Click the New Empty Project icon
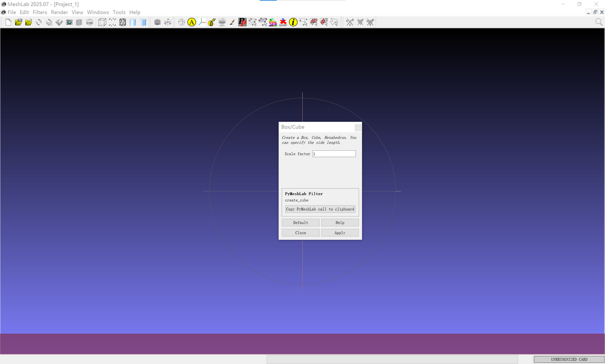Screen dimensions: 605x364 pyautogui.click(x=8, y=22)
